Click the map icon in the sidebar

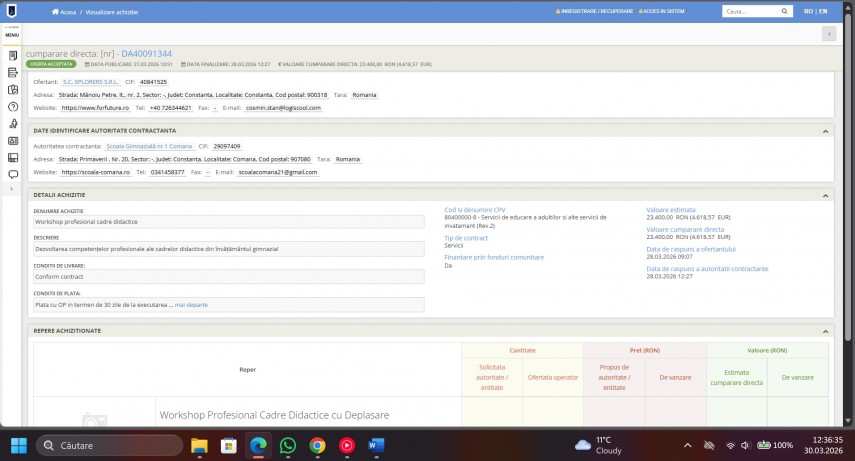pyautogui.click(x=13, y=89)
